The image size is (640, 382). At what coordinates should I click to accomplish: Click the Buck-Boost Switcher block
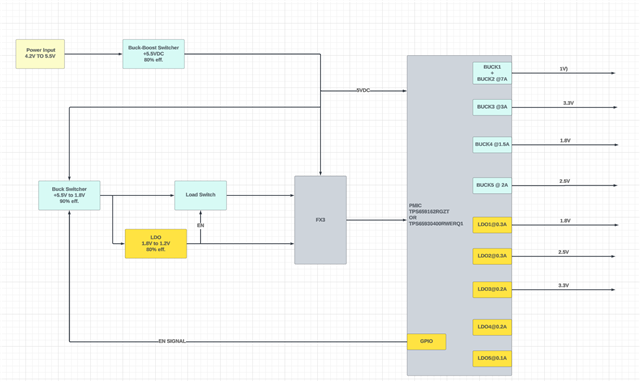(x=153, y=54)
